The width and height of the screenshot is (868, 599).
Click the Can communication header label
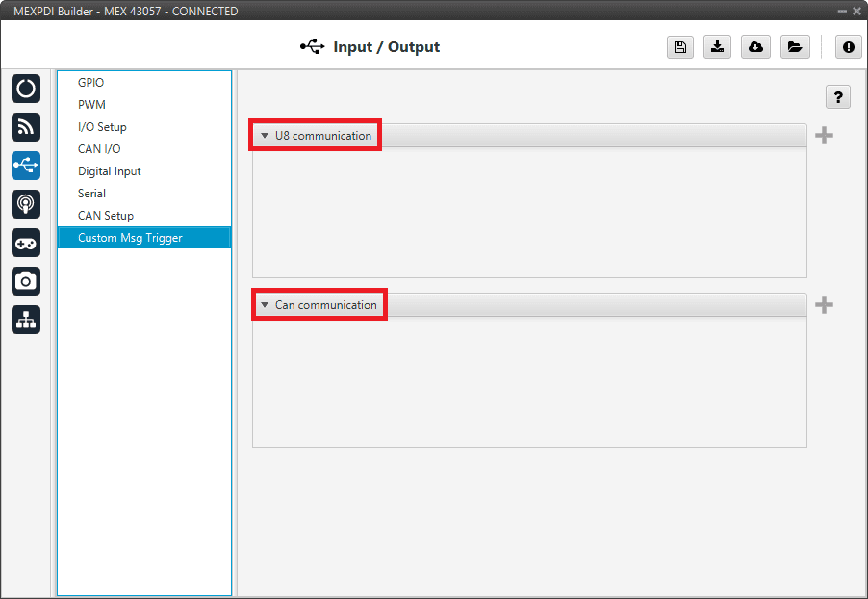[x=326, y=305]
